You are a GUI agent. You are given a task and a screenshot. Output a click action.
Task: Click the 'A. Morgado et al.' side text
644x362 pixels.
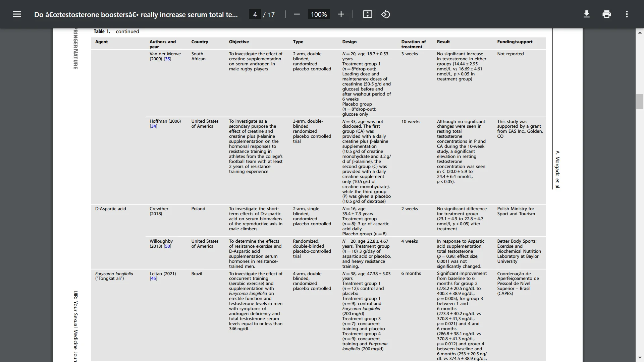point(557,170)
